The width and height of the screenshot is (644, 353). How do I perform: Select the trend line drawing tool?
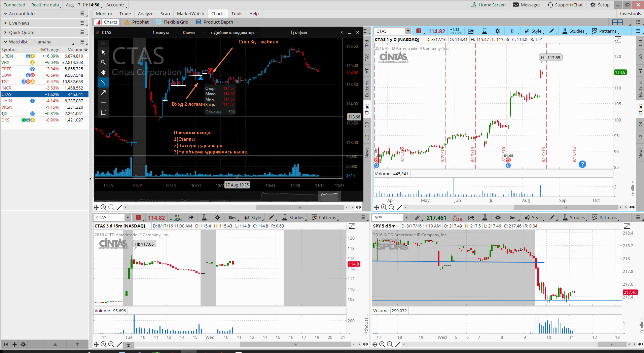pyautogui.click(x=103, y=82)
